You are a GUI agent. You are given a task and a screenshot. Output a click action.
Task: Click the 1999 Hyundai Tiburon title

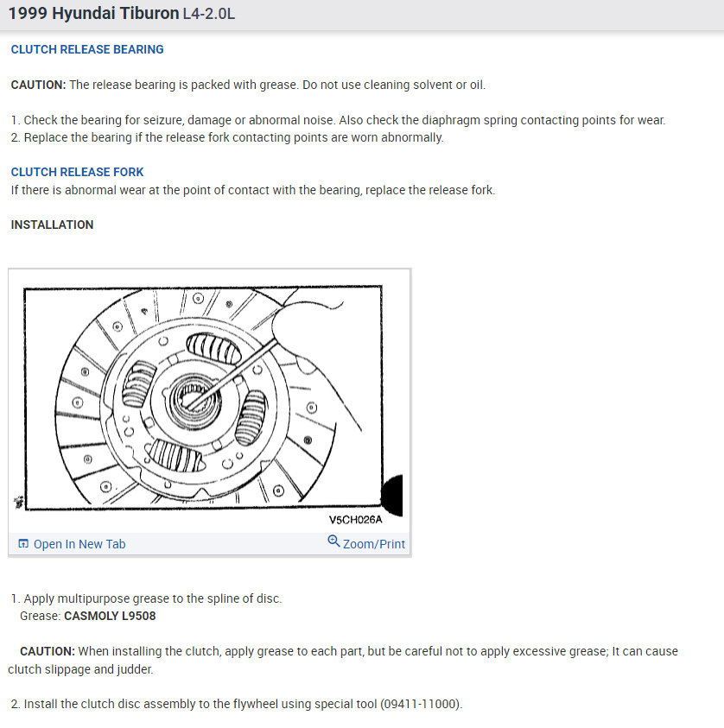pos(94,14)
